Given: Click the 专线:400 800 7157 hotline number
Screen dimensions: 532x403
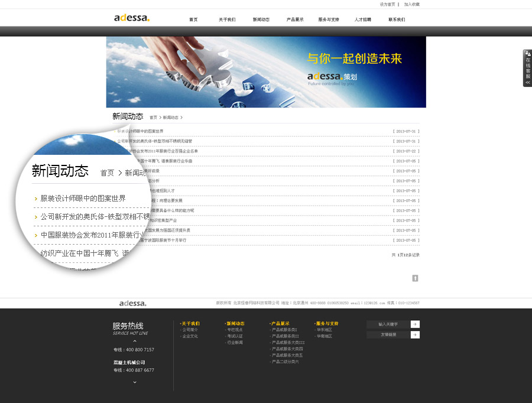Looking at the screenshot, I should (134, 350).
